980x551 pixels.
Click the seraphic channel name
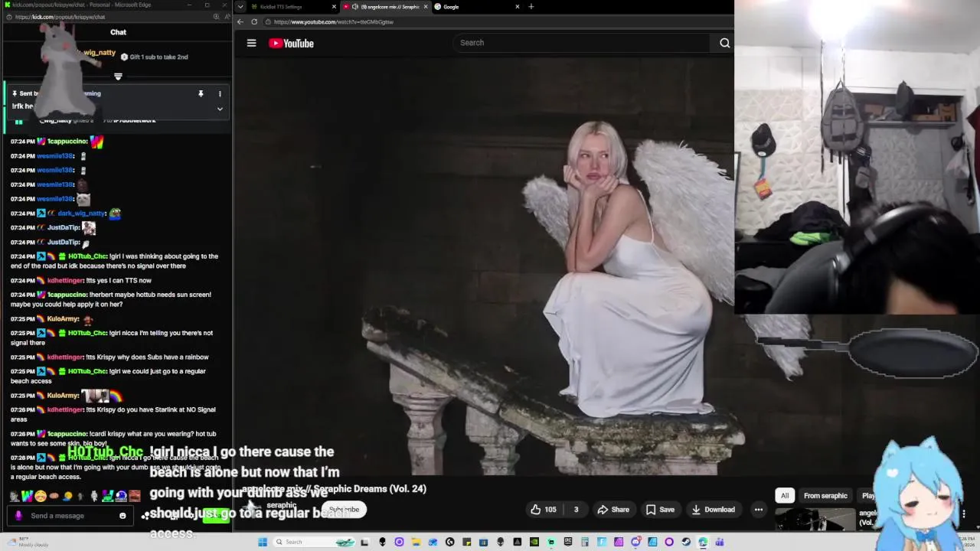(281, 505)
